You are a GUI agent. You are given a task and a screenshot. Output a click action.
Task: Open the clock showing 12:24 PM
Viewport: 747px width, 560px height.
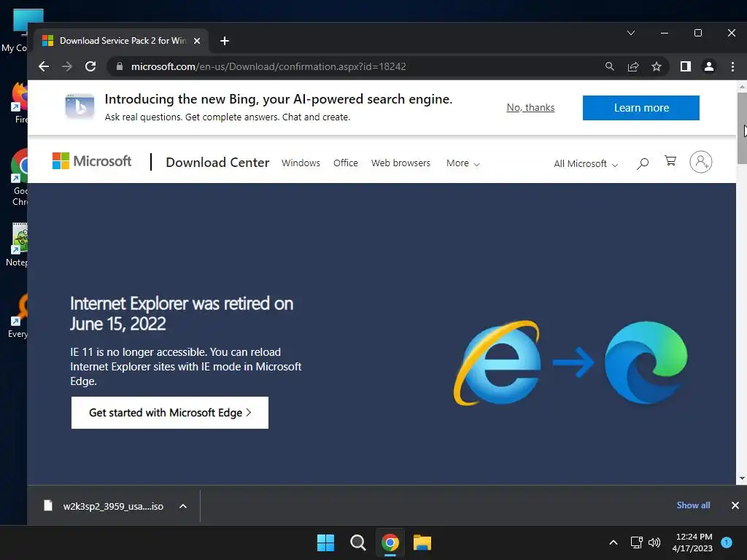point(693,542)
